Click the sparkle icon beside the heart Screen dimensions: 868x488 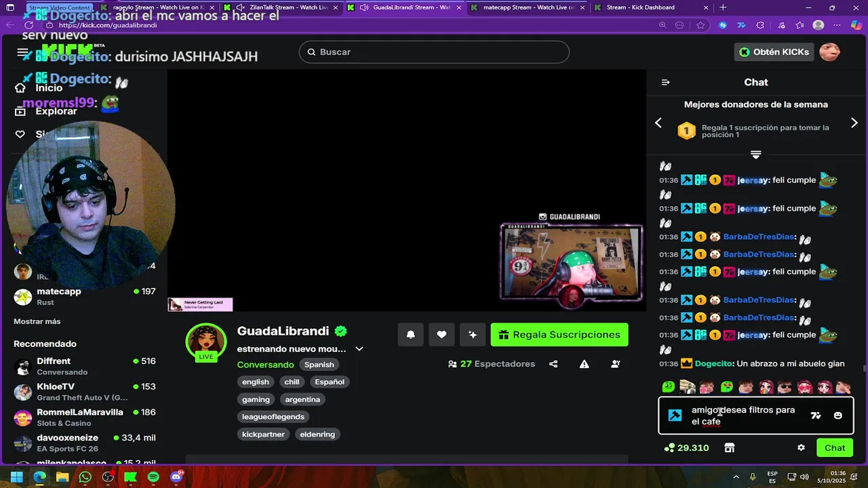tap(473, 334)
